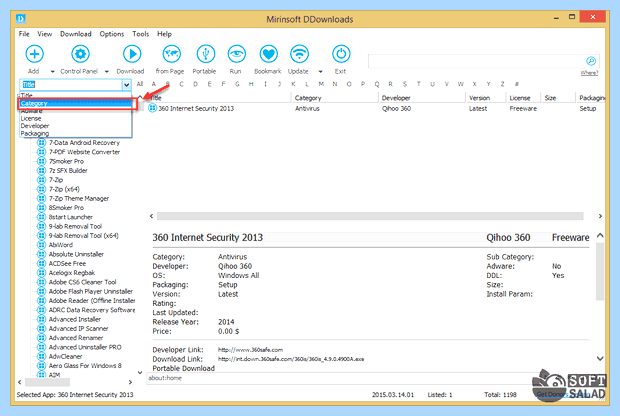Viewport: 620px width, 416px height.
Task: Click the tree panel horizontal scrollbar
Action: (47, 382)
